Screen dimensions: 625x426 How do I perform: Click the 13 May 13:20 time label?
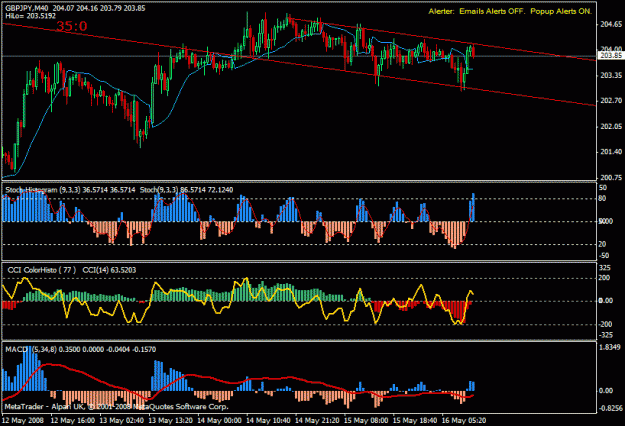[171, 420]
